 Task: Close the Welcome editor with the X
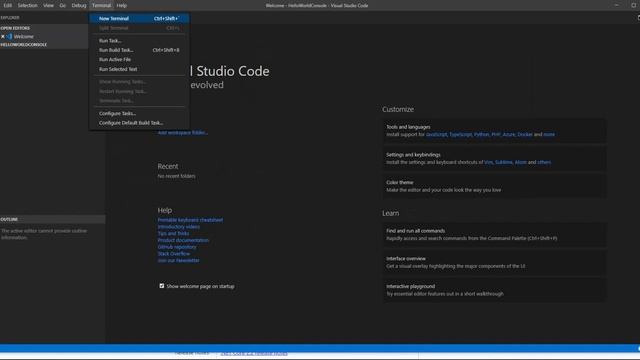(3, 36)
